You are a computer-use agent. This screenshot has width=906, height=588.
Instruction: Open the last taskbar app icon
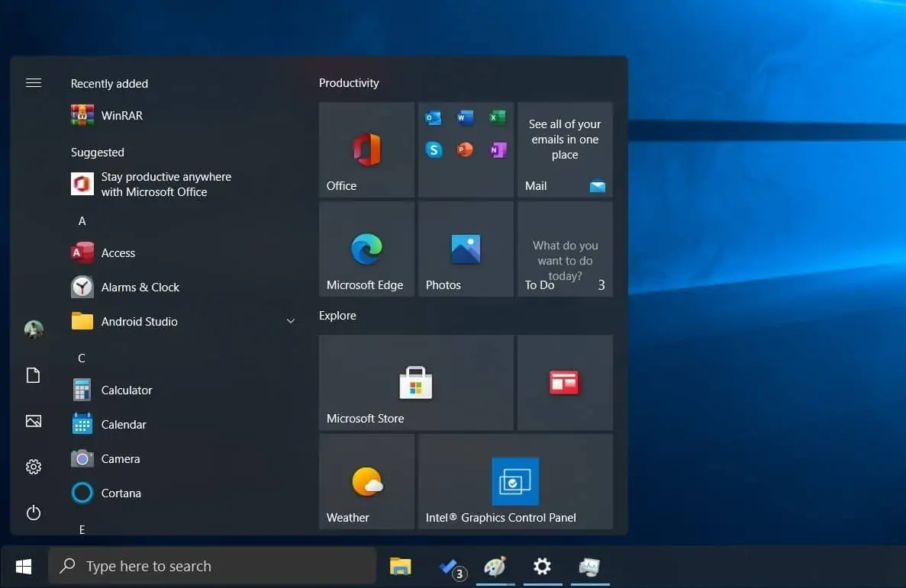(589, 566)
